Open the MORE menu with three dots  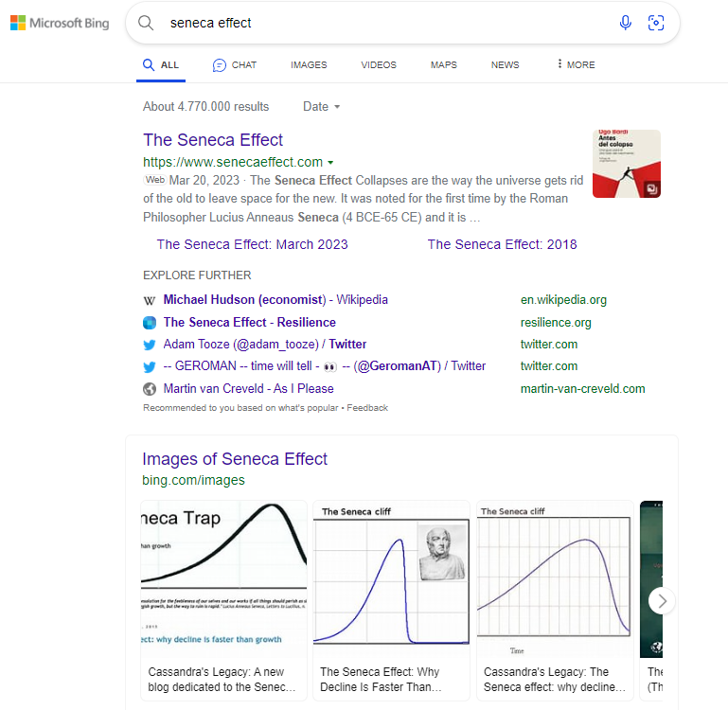[576, 64]
